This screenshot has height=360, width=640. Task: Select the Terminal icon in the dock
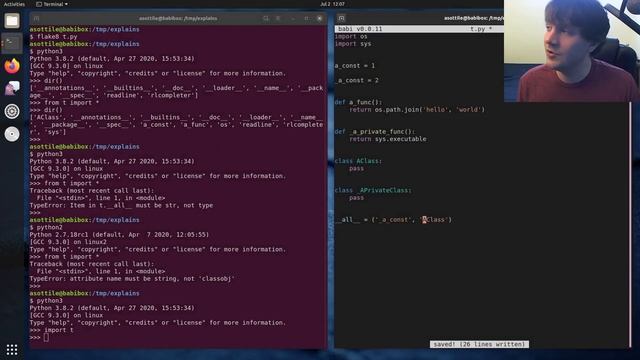tap(12, 43)
